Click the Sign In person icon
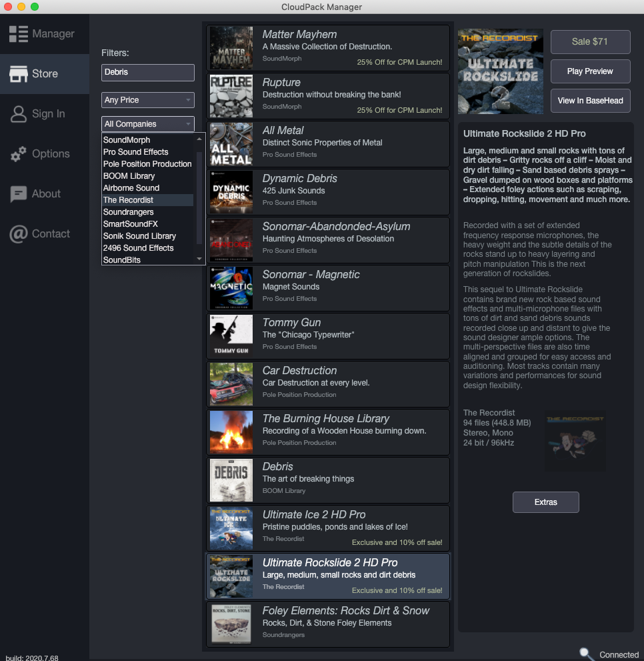The image size is (644, 661). click(x=19, y=114)
